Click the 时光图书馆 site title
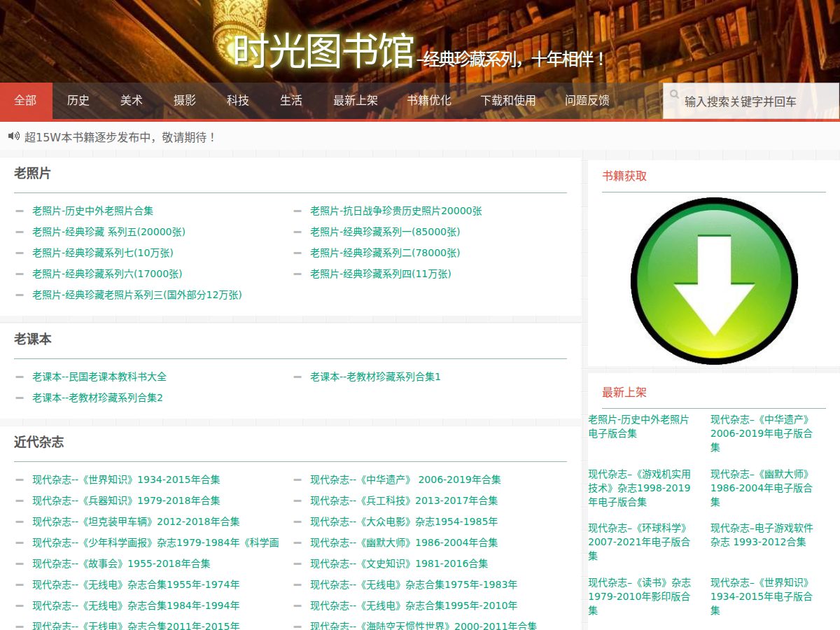The width and height of the screenshot is (840, 630). pyautogui.click(x=323, y=51)
